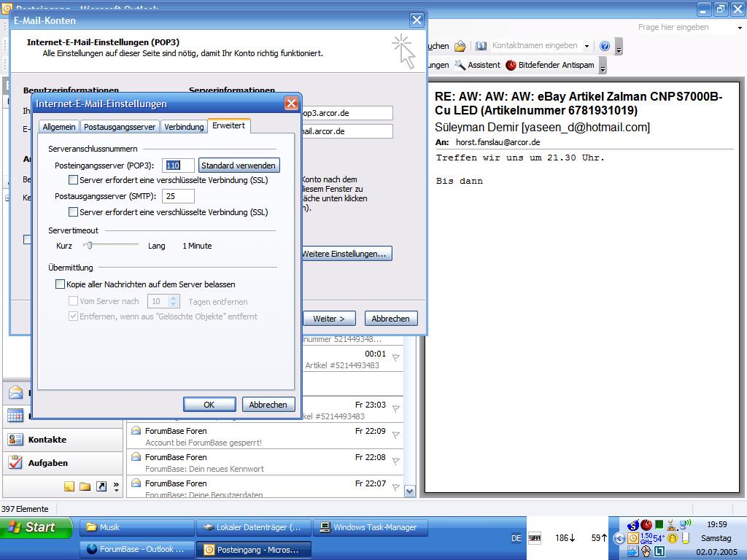Viewport: 747px width, 560px height.
Task: Open Folder List via folder icon
Action: (85, 486)
